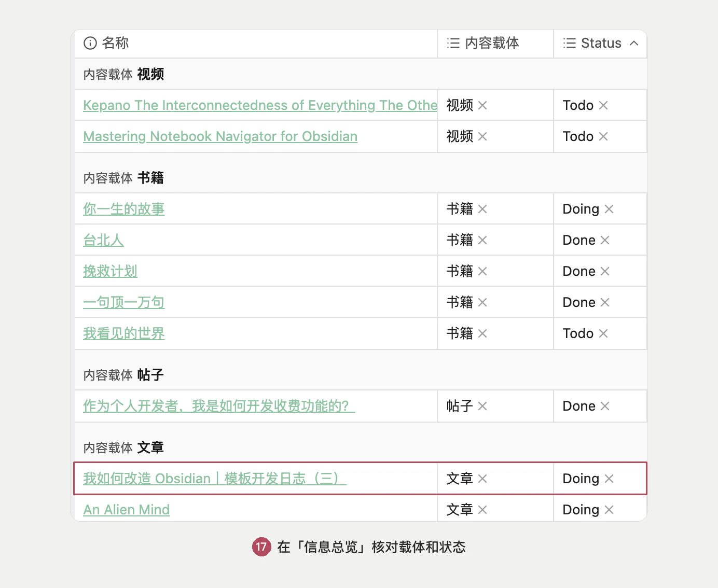Remove 书籍 tag from 台北人 row
The image size is (718, 588).
coord(482,240)
